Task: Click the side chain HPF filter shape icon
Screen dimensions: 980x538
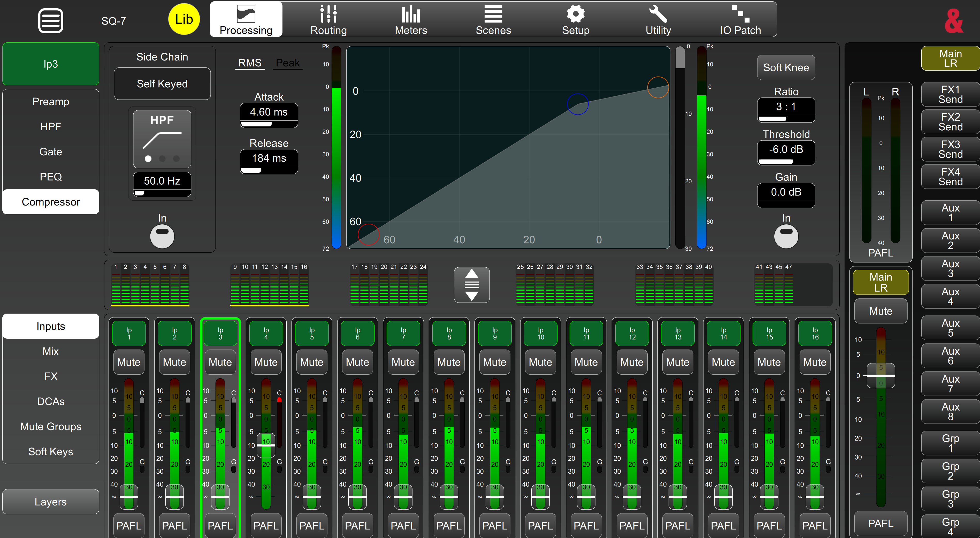Action: (x=162, y=139)
